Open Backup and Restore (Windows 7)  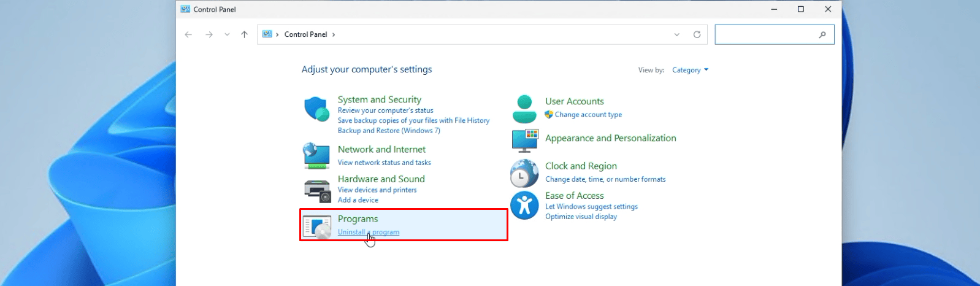click(389, 130)
